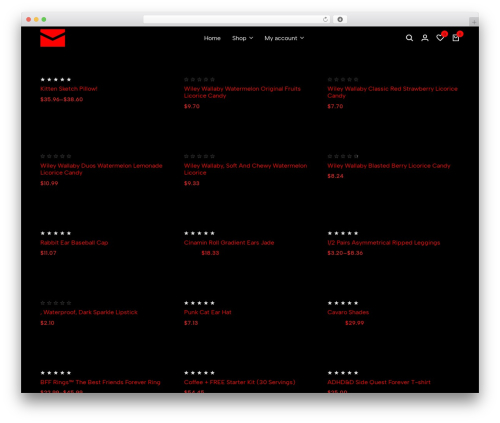Viewport: 500px width, 423px height.
Task: Click star rating above Kitten Sketch Pillow
Action: pyautogui.click(x=56, y=79)
